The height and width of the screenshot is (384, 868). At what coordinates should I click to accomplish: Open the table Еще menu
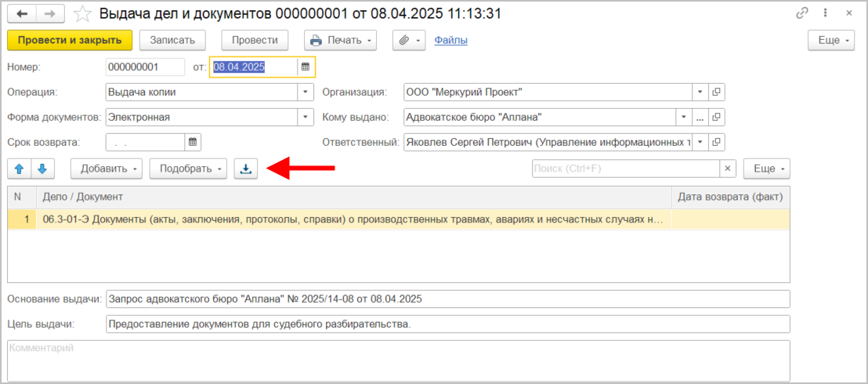pyautogui.click(x=767, y=169)
